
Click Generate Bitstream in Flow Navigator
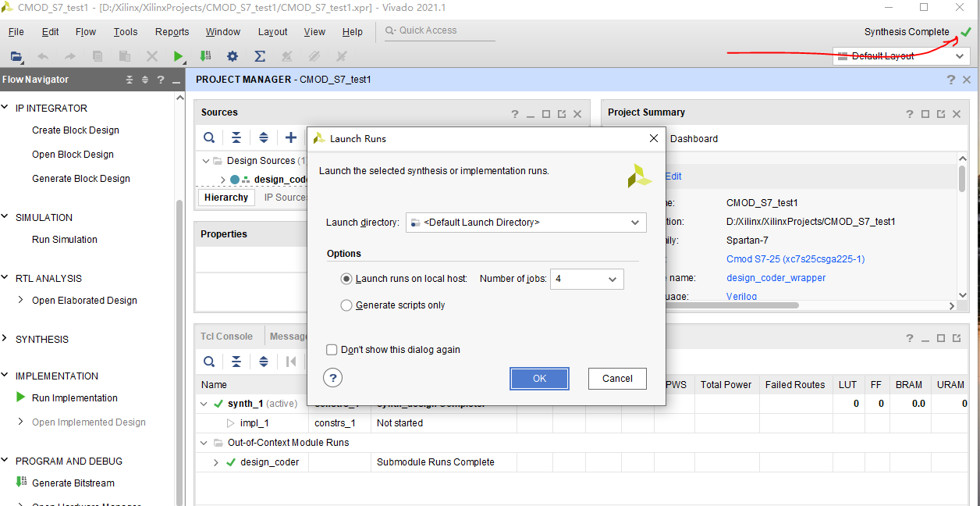73,483
